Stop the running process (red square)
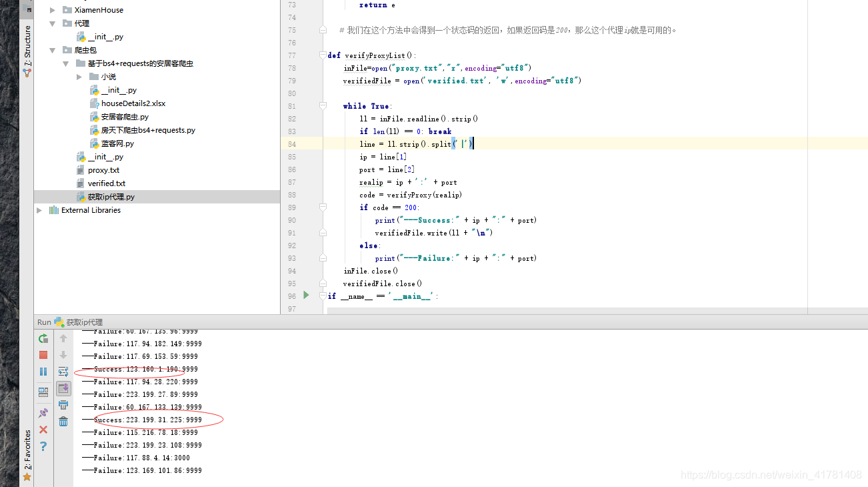 point(43,355)
